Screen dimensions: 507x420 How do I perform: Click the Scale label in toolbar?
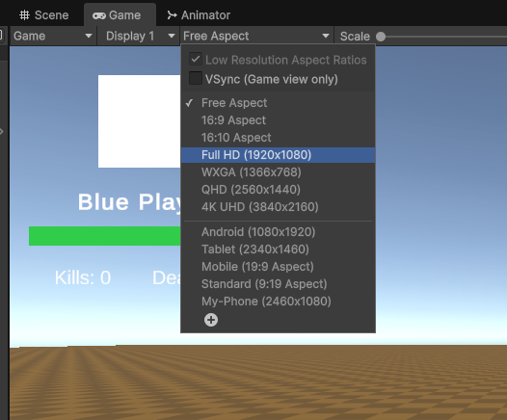(355, 37)
